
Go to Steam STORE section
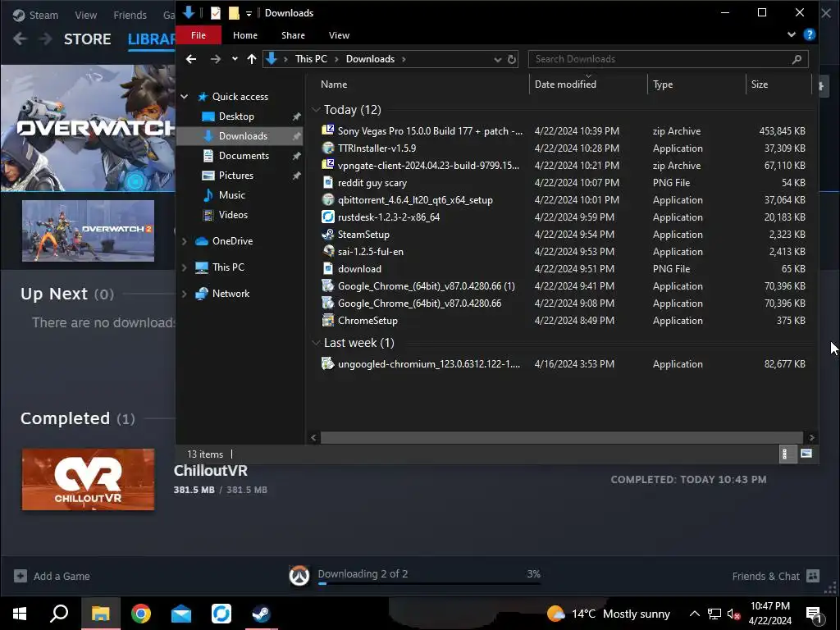click(87, 39)
